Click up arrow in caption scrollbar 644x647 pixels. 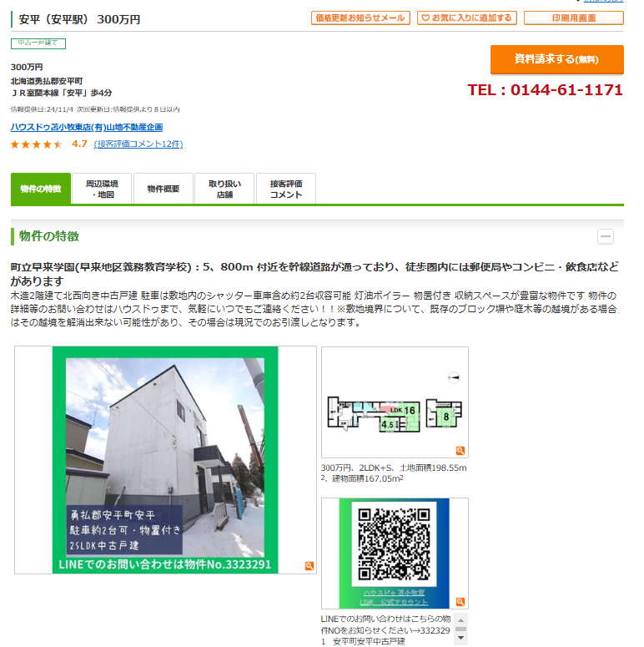461,620
